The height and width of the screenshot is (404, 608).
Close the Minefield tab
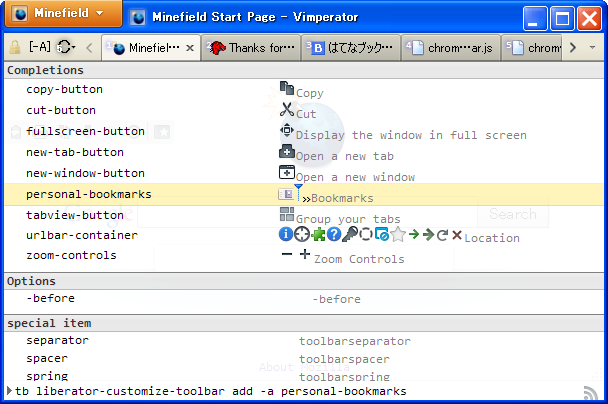click(190, 48)
